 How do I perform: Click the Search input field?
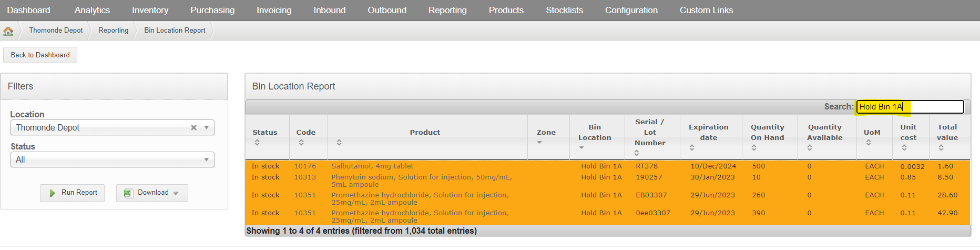tap(910, 107)
